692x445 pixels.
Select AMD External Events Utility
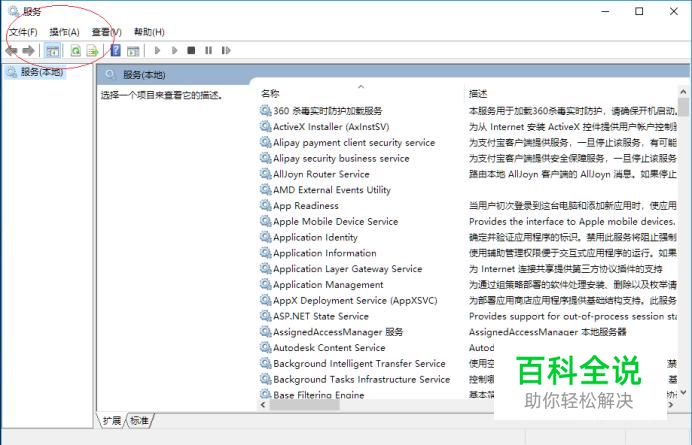[x=332, y=190]
